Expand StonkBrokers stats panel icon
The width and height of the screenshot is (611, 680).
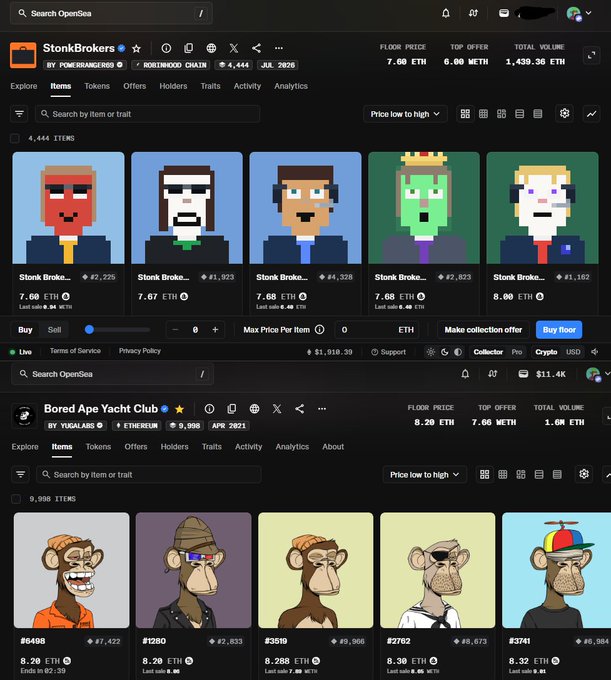[591, 55]
